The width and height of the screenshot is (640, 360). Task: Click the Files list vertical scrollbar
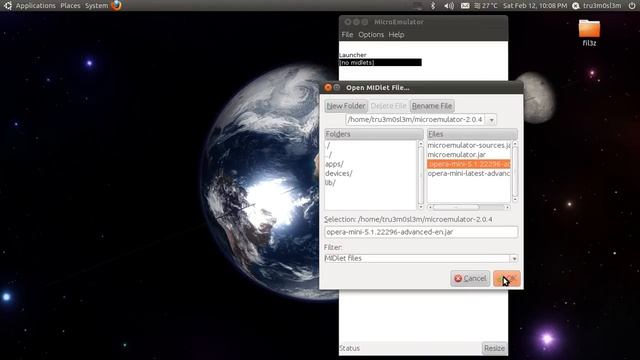pos(515,171)
